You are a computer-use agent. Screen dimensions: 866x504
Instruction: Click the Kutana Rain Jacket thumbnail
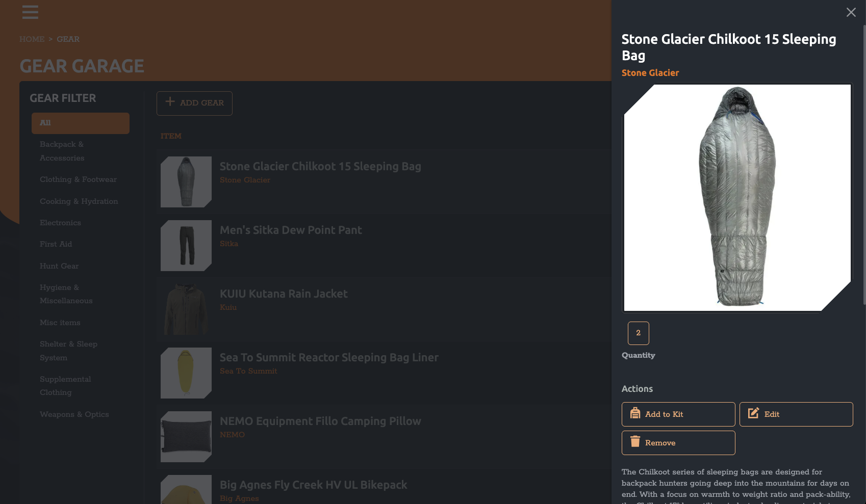(186, 309)
